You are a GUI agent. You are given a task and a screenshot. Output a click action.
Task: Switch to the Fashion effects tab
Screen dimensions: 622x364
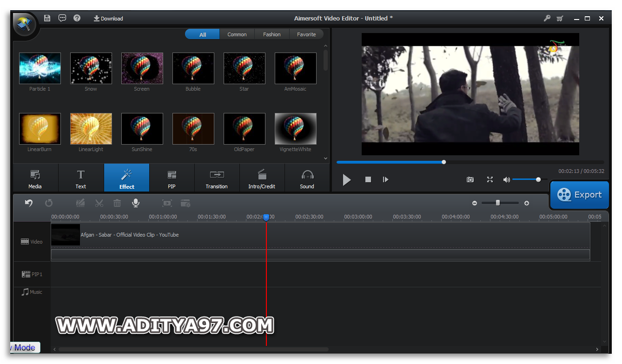coord(272,34)
